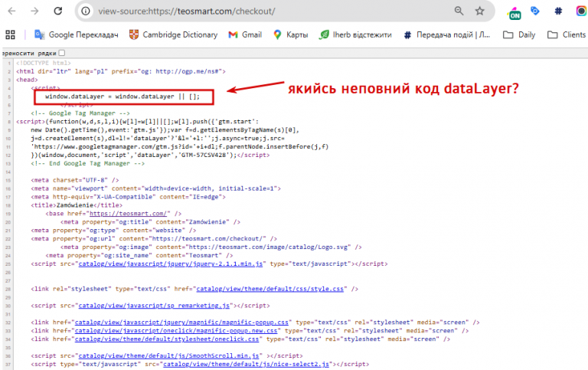The width and height of the screenshot is (588, 370).
Task: Open the https://teosmart.com/ base href link
Action: [128, 214]
